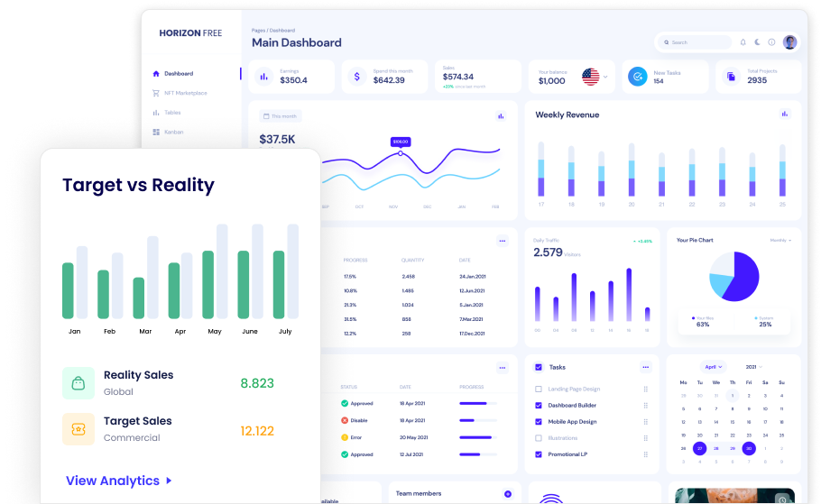Click the 17.5% progress cell

pos(350,276)
